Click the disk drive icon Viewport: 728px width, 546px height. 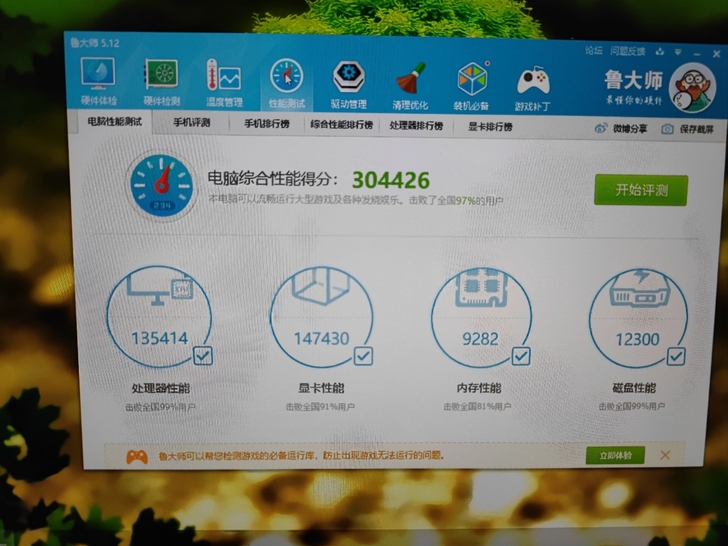640,288
